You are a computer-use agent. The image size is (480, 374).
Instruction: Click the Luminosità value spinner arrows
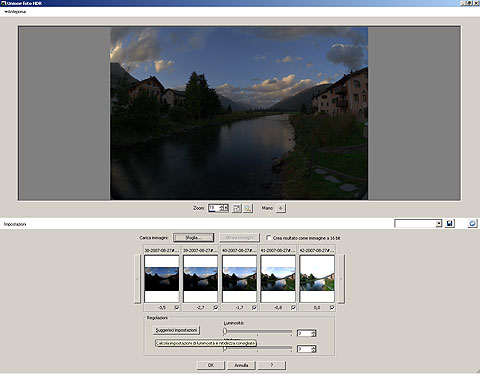pyautogui.click(x=313, y=333)
